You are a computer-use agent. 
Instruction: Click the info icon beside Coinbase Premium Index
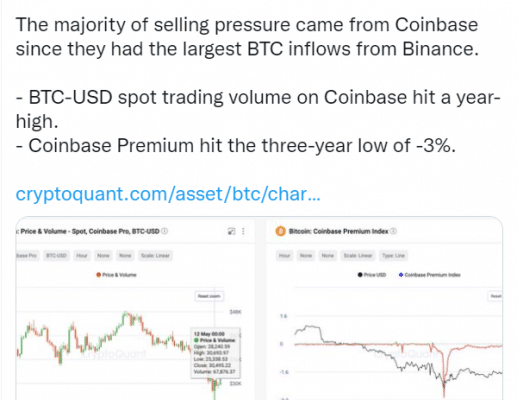pyautogui.click(x=393, y=231)
